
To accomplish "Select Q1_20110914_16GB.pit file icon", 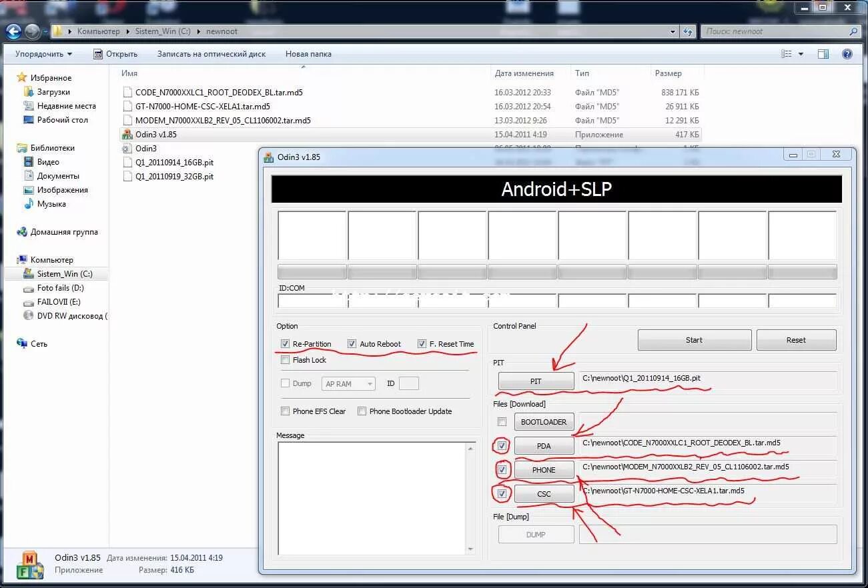I will click(127, 162).
